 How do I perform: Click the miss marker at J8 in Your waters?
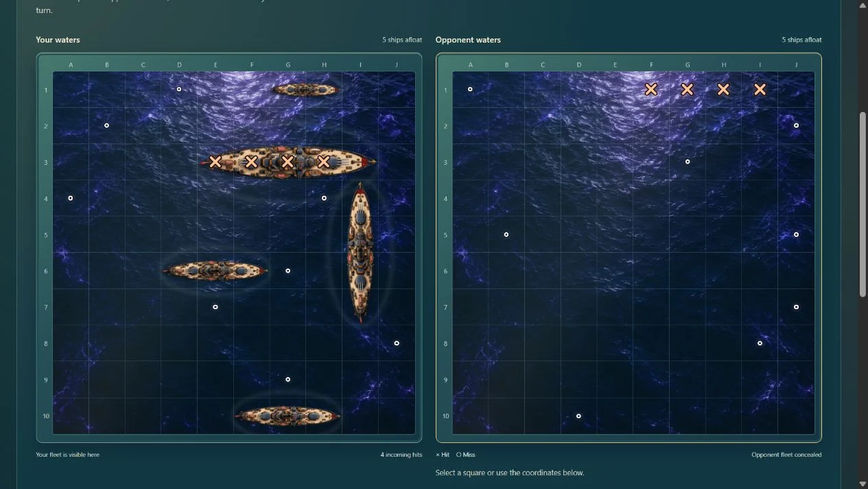397,343
